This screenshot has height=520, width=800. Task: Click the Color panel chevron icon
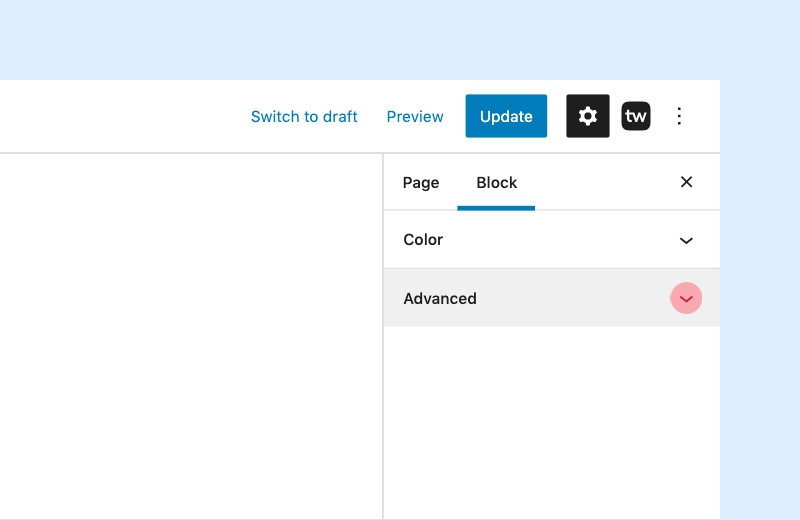[x=686, y=240]
